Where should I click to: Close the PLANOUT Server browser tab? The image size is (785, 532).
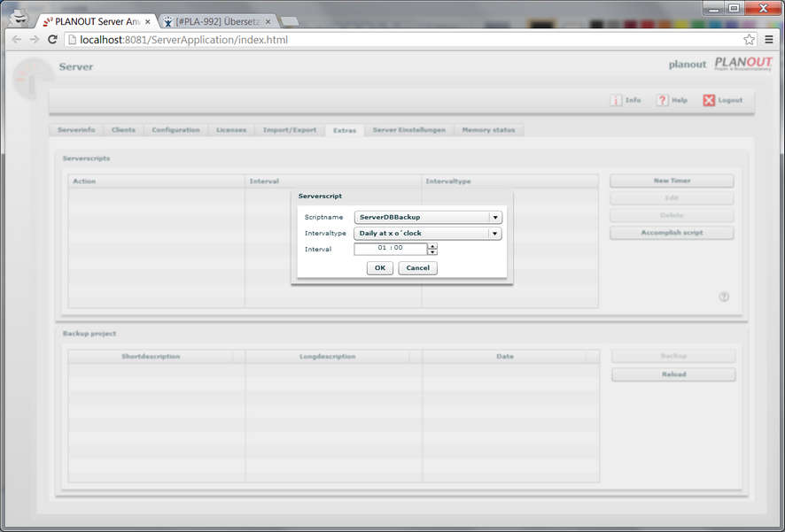pos(148,21)
